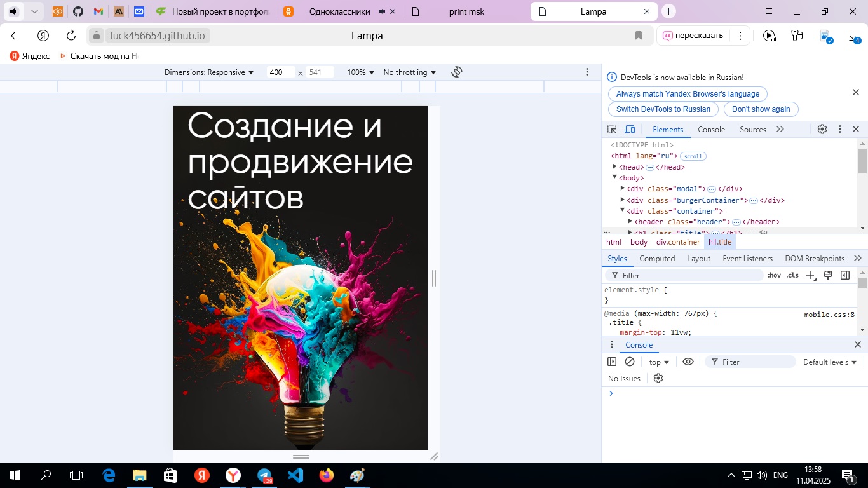Toggle the :hov element state panel
Image resolution: width=868 pixels, height=488 pixels.
click(774, 275)
